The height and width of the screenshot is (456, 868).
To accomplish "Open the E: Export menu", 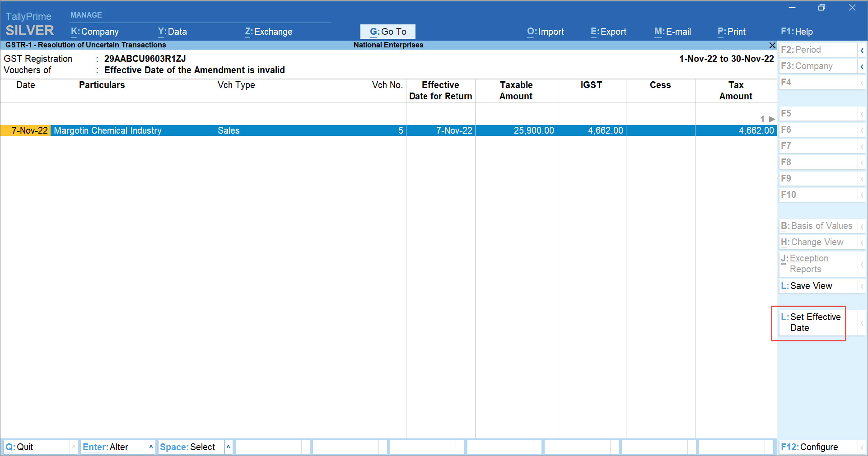I will pyautogui.click(x=608, y=32).
